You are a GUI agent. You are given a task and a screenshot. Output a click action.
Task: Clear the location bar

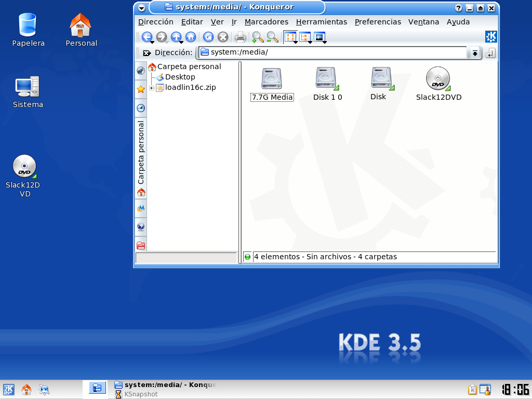point(147,52)
